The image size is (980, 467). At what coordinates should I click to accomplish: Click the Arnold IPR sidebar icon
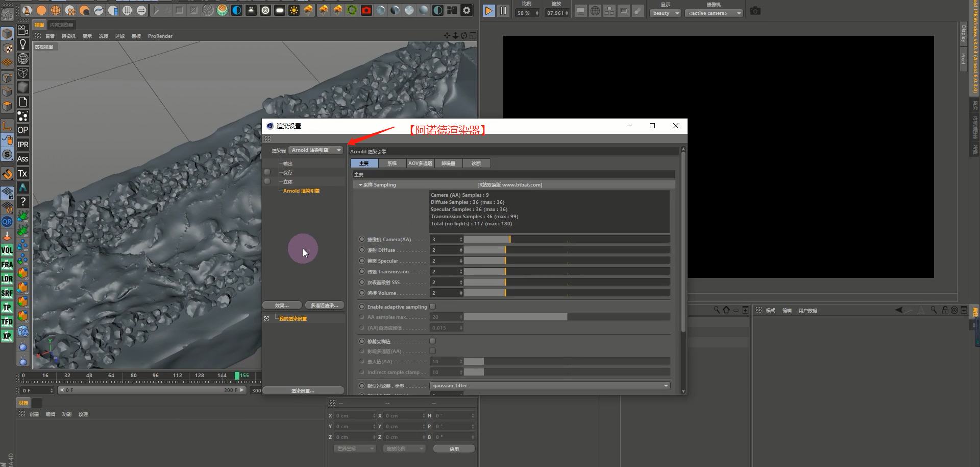(22, 145)
